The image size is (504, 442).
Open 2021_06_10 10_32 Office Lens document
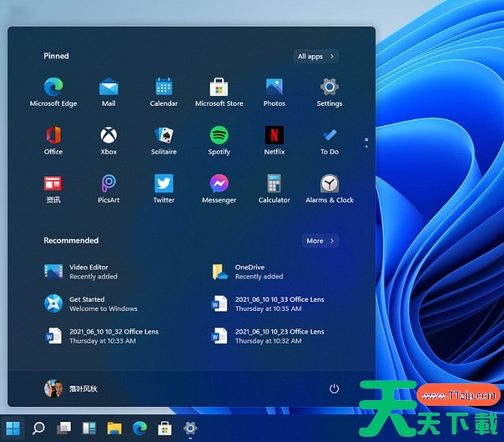pos(102,336)
